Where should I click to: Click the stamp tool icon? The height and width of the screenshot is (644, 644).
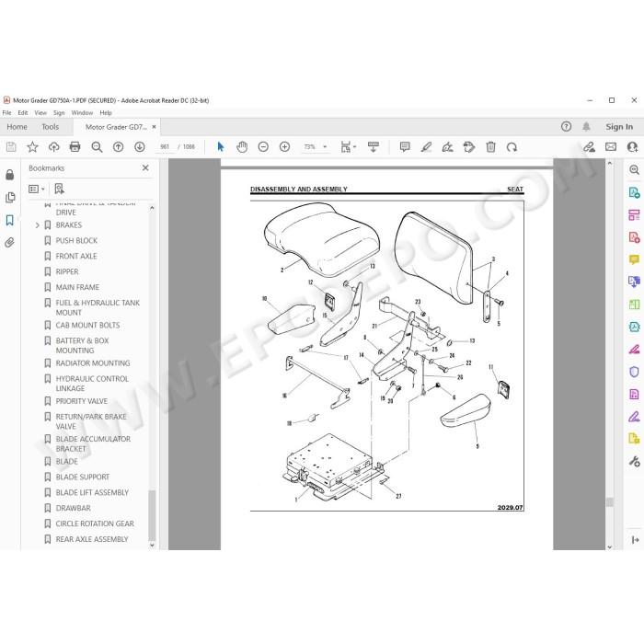[x=469, y=146]
